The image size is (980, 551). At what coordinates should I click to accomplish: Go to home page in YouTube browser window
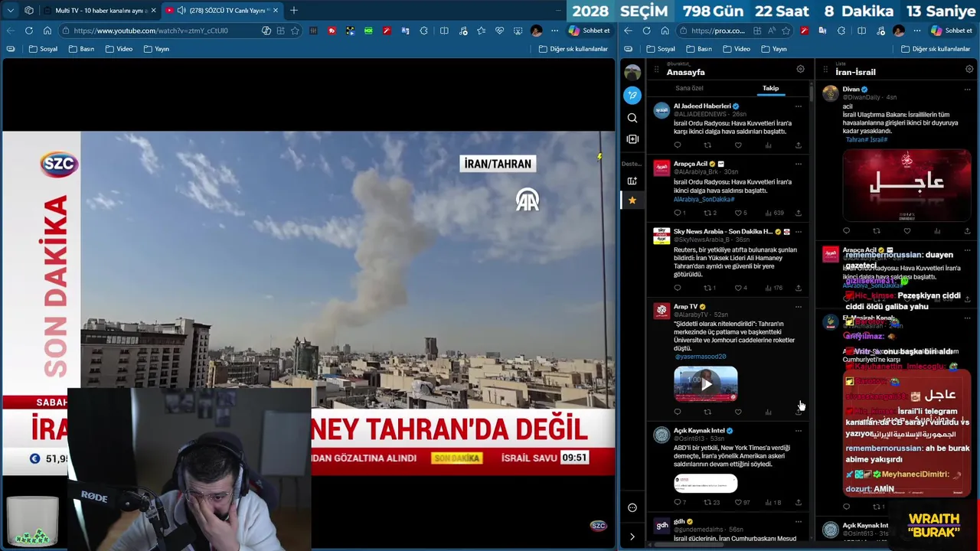47,31
